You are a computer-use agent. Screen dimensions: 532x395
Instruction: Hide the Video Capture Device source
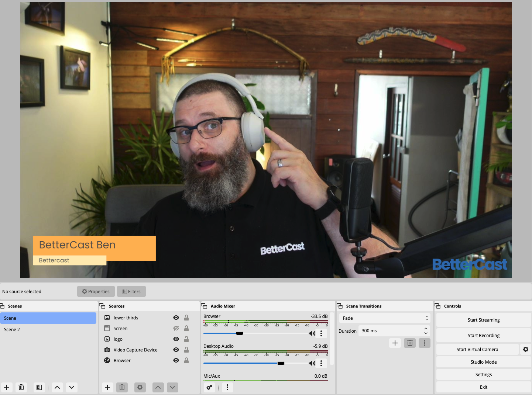click(x=176, y=350)
